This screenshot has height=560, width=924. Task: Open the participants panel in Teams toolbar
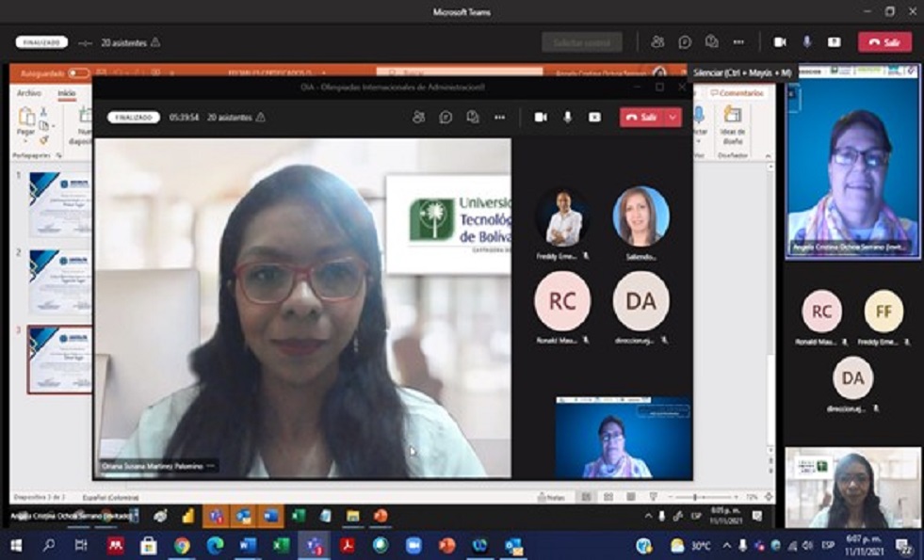(x=657, y=42)
